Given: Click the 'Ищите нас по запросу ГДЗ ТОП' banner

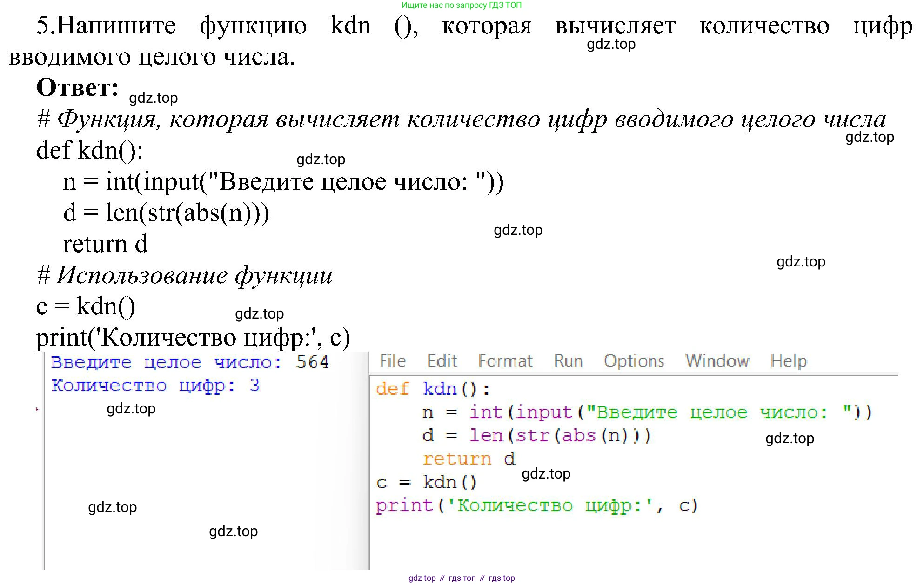Looking at the screenshot, I should 462,5.
